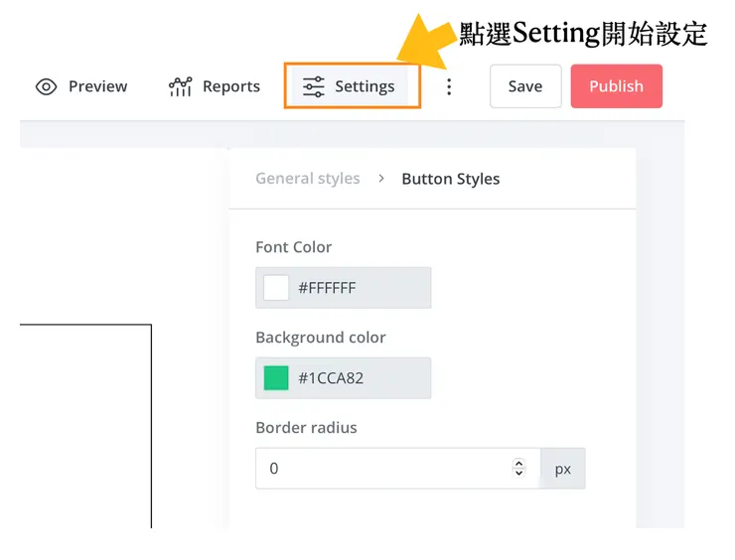Click the #FFFFFF font color hex field
This screenshot has width=735, height=560.
[x=358, y=288]
